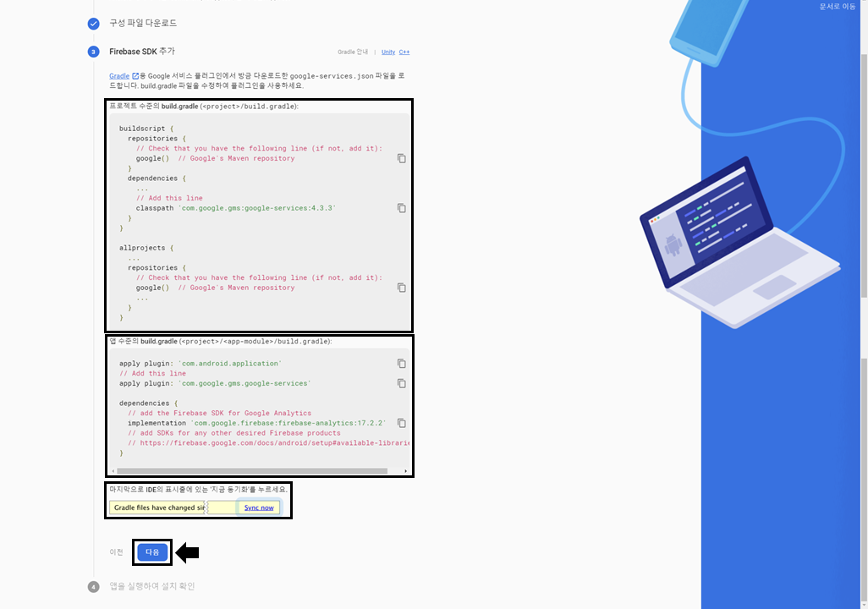The height and width of the screenshot is (609, 868).
Task: Select the Gradle 안내 tab label
Action: (x=353, y=52)
